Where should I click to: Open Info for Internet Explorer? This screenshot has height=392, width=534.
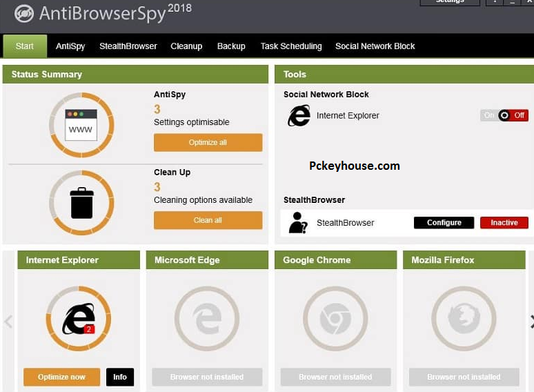pos(120,377)
